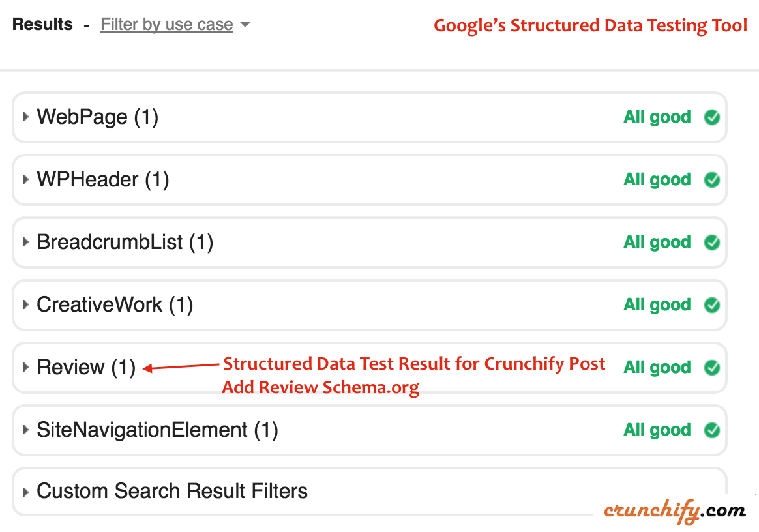The image size is (759, 532).
Task: Open the Filter by use case dropdown
Action: tap(167, 25)
